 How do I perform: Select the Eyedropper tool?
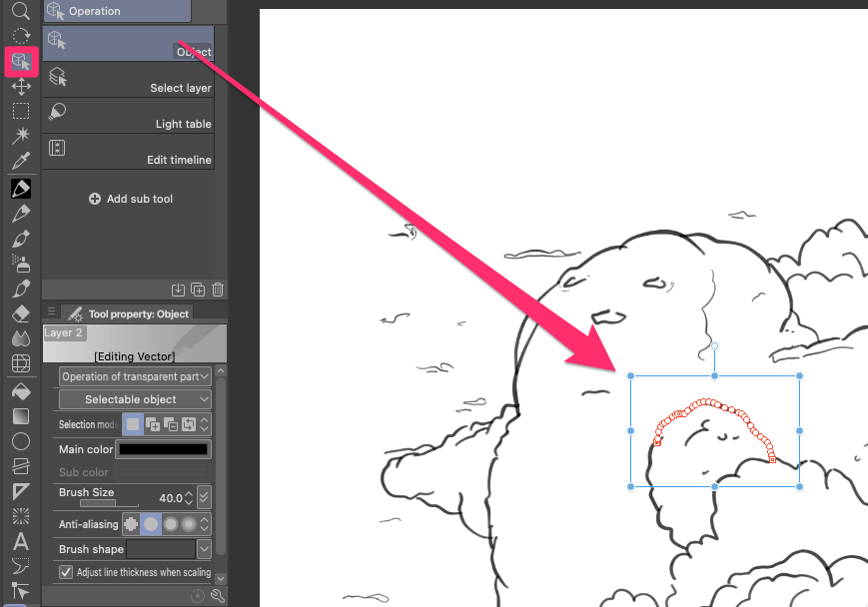tap(20, 161)
